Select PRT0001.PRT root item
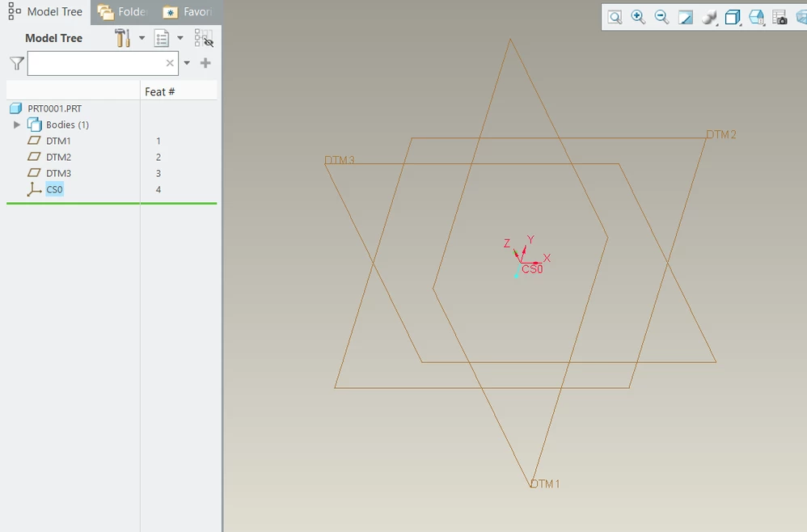The width and height of the screenshot is (807, 532). [x=54, y=108]
